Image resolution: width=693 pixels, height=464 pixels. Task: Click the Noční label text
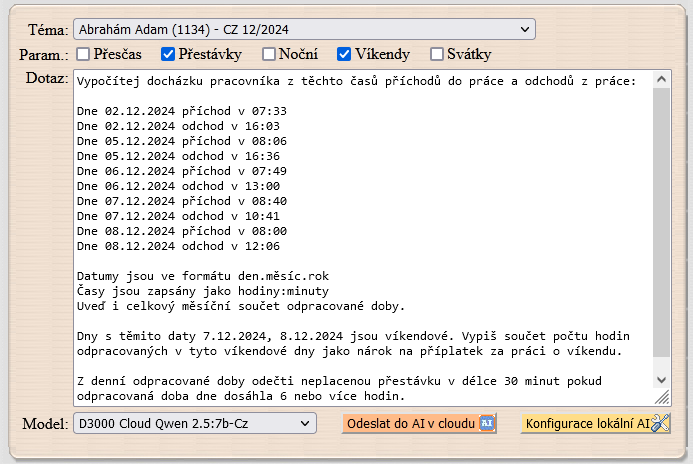coord(298,54)
